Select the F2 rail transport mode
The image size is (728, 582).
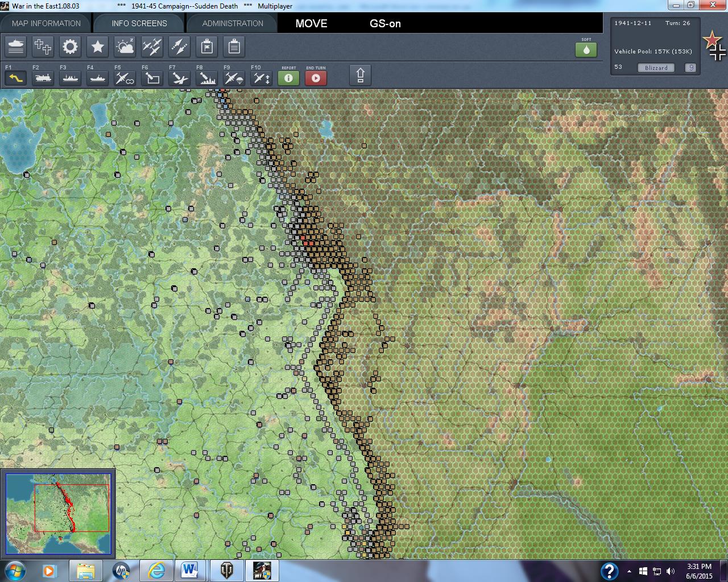(x=43, y=78)
